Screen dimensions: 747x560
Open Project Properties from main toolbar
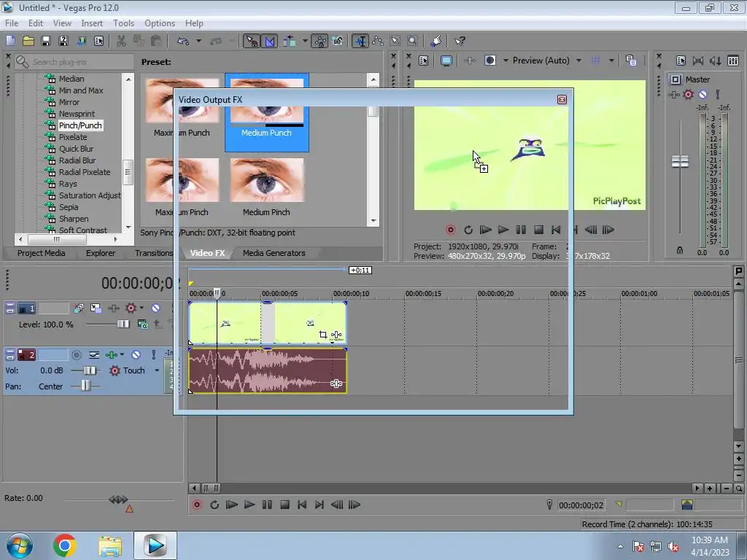(98, 41)
